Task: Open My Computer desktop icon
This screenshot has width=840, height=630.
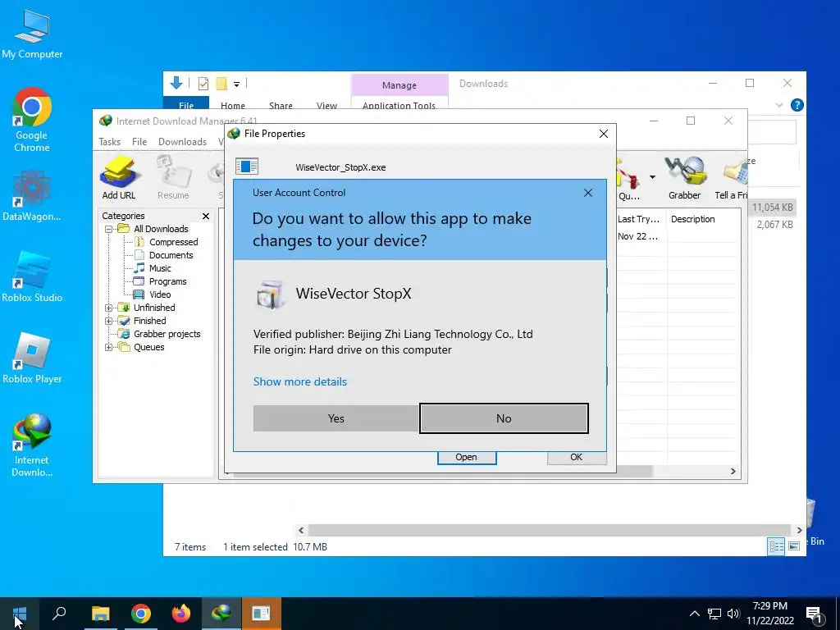Action: 32,34
